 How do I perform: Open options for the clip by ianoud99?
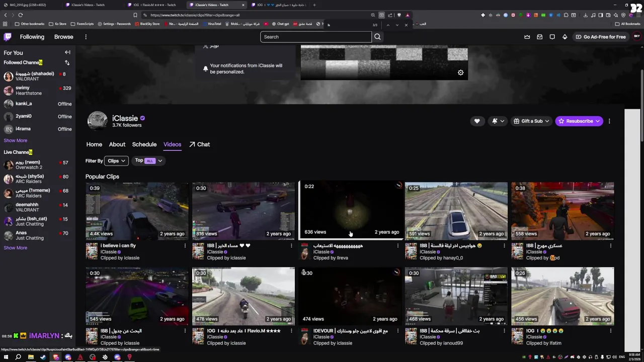[504, 331]
